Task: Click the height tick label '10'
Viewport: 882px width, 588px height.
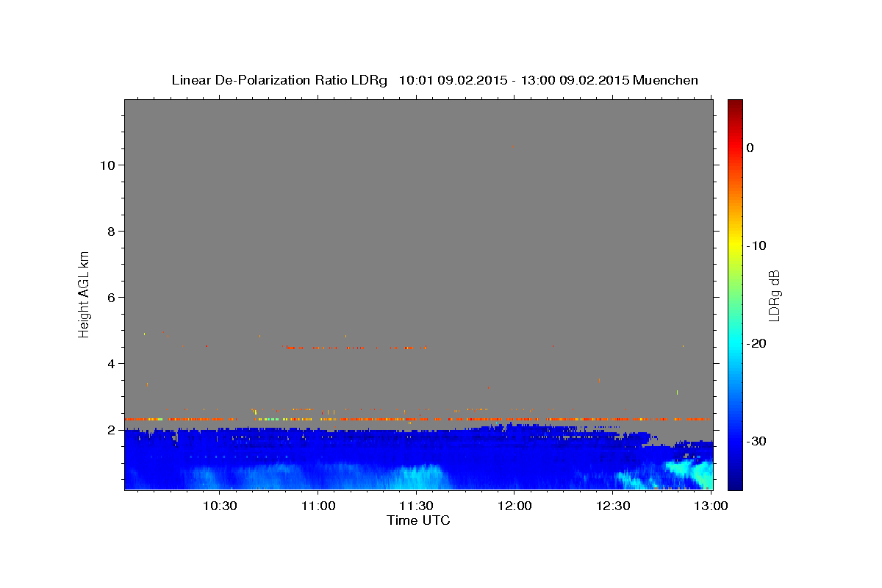Action: pos(107,165)
